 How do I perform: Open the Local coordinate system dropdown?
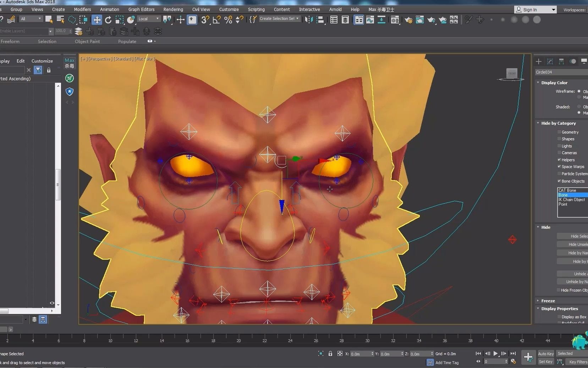pos(149,19)
